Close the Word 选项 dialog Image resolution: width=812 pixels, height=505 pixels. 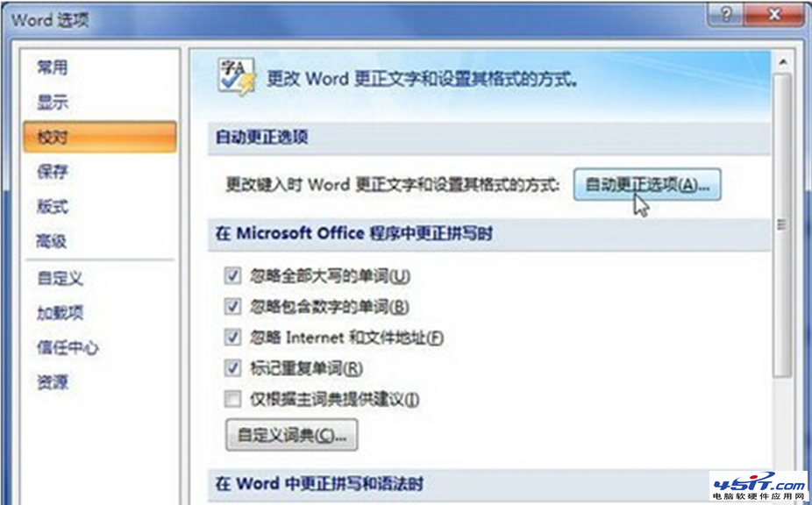(774, 16)
